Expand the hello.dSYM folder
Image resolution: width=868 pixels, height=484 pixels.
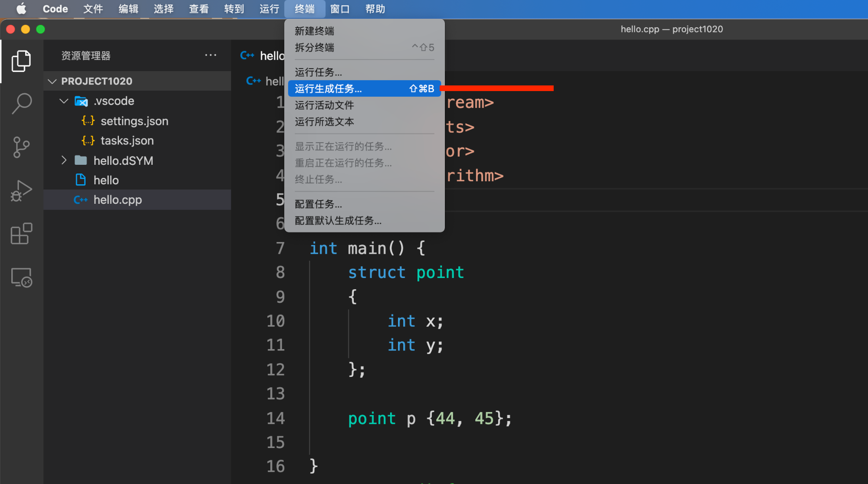click(x=64, y=160)
